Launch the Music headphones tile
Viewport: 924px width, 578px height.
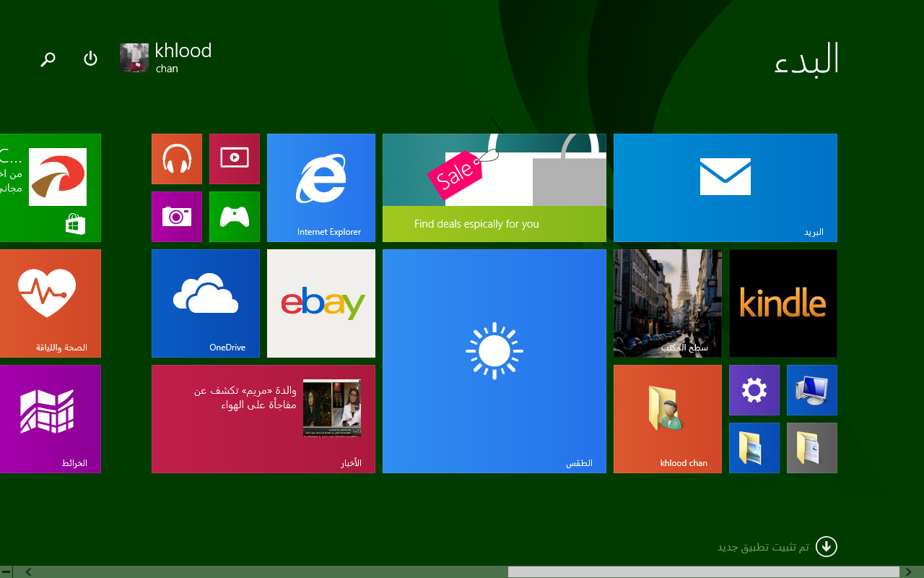177,159
